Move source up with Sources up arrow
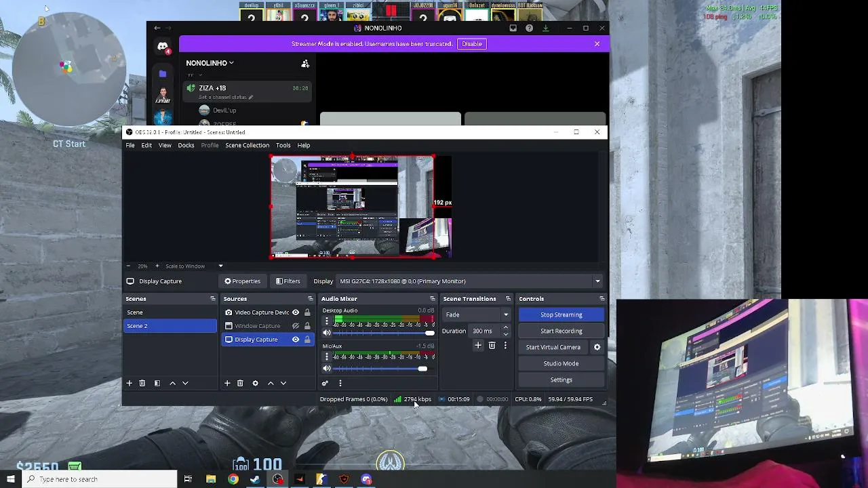The width and height of the screenshot is (868, 488). [x=271, y=383]
